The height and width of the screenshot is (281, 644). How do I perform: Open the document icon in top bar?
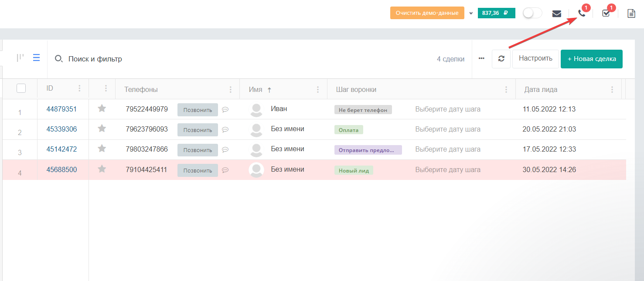point(631,14)
